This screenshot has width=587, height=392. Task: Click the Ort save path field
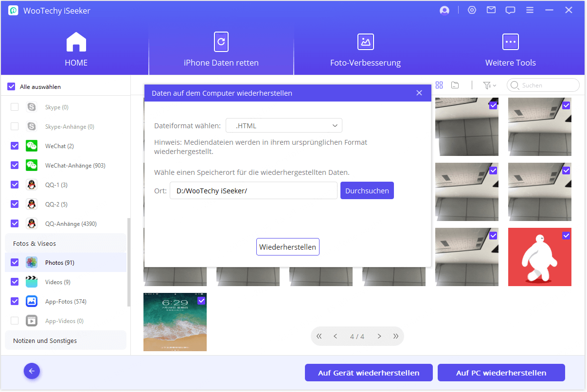[x=253, y=191]
